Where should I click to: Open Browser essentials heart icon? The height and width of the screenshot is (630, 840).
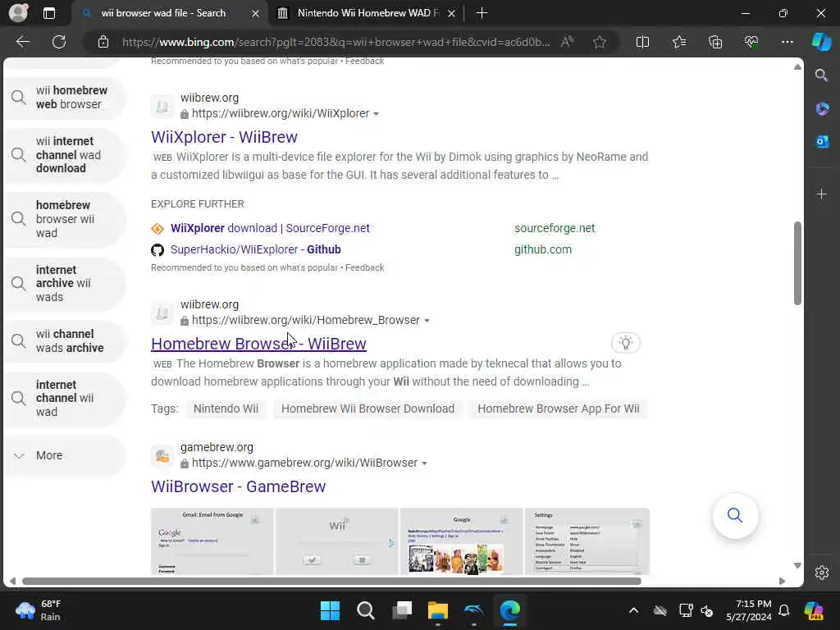[x=751, y=42]
